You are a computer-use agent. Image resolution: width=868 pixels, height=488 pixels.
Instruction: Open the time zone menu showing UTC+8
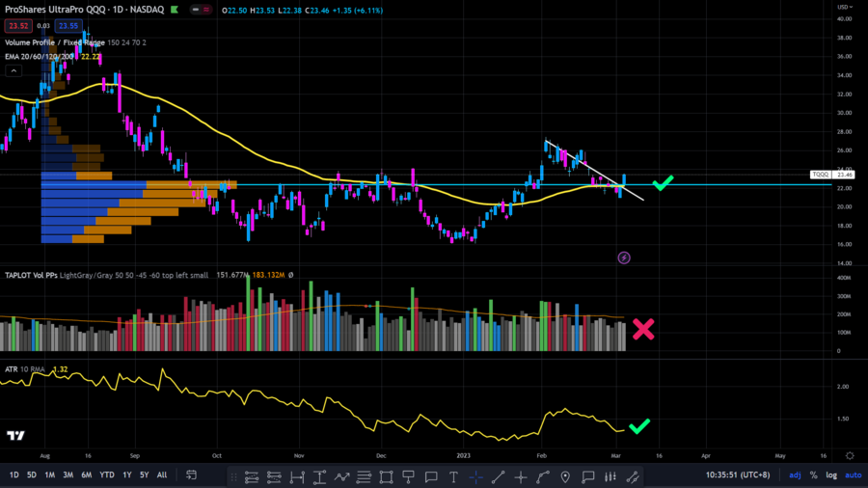738,474
